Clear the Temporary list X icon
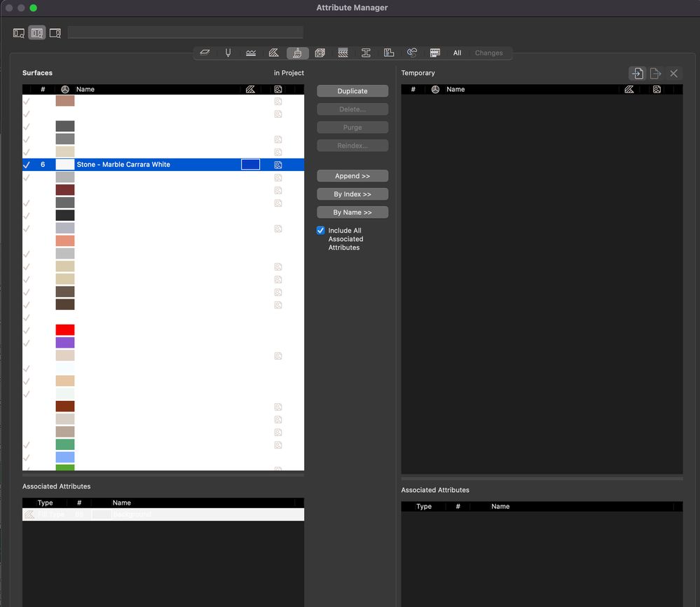Image resolution: width=700 pixels, height=607 pixels. click(x=673, y=74)
